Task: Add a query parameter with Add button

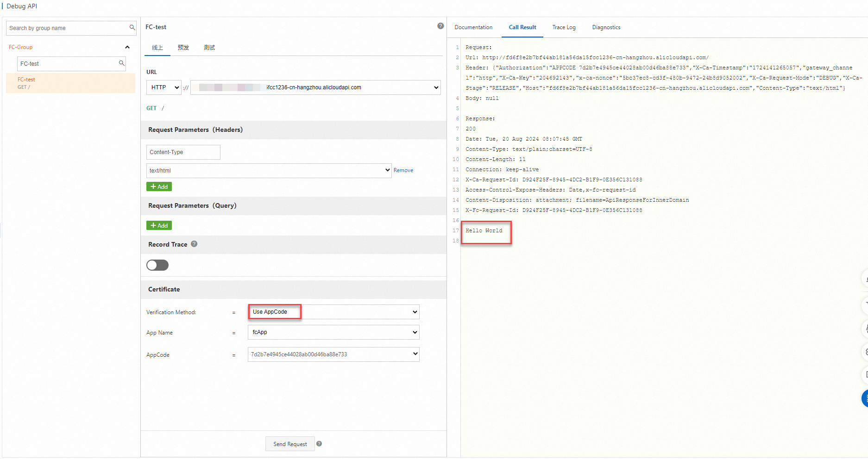Action: 159,225
